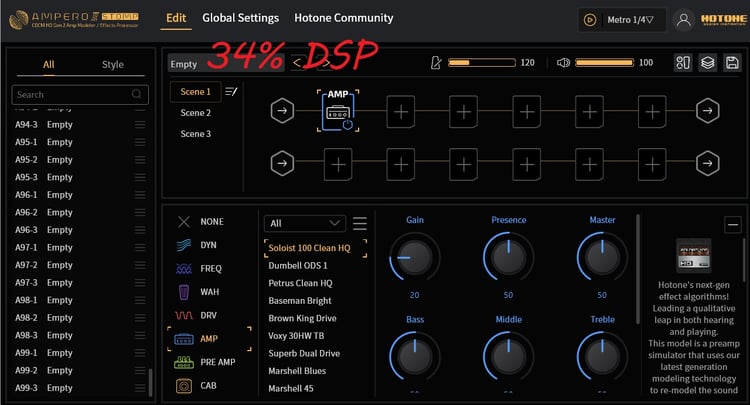Select the Style patch list tab

[x=113, y=65]
